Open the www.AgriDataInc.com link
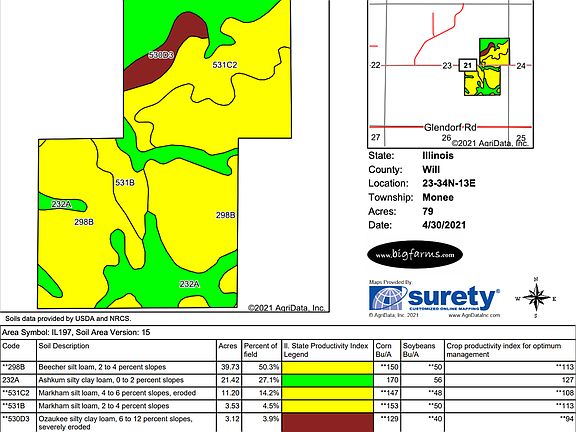 [474, 315]
